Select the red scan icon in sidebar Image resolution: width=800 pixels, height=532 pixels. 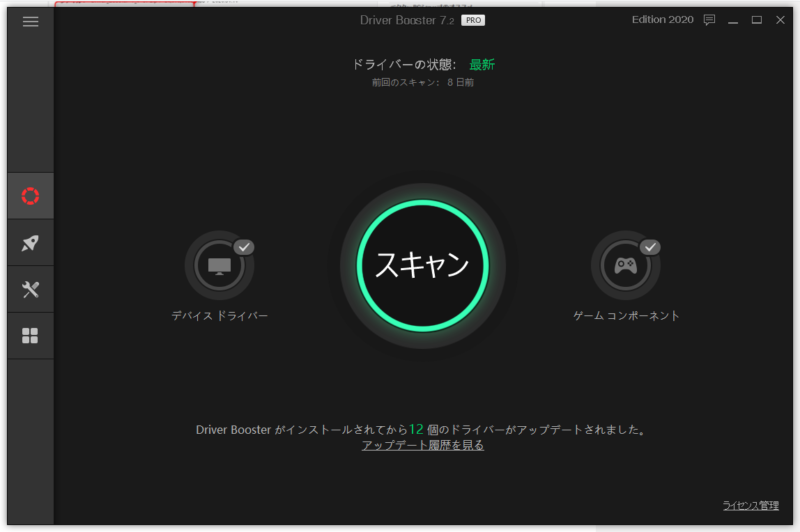[x=30, y=196]
